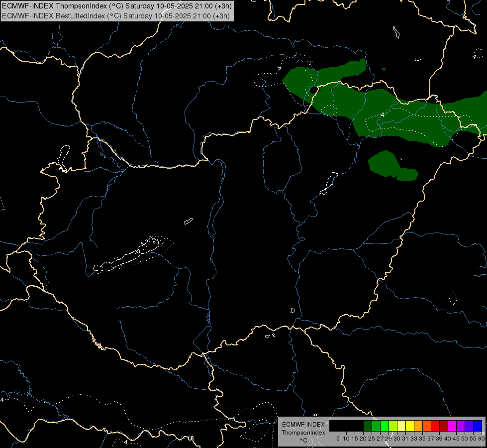487x448 pixels.
Task: Select the magenta 40–45 legend swatch
Action: (452, 426)
